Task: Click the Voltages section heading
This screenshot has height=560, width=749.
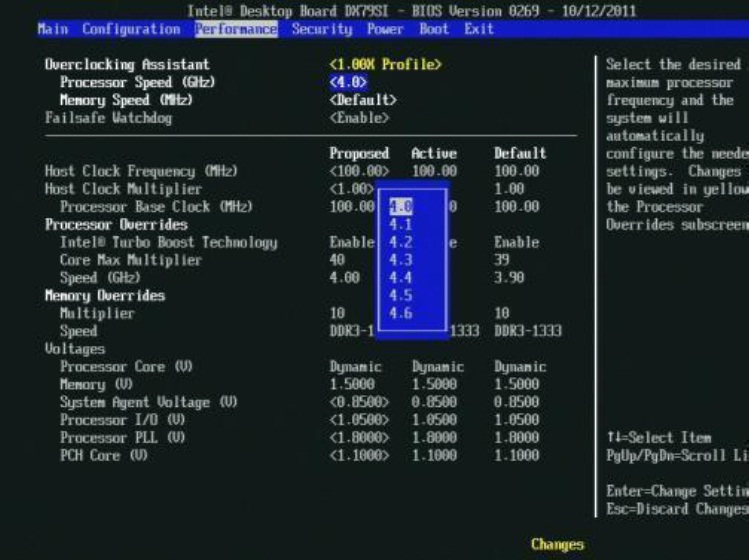Action: click(75, 349)
